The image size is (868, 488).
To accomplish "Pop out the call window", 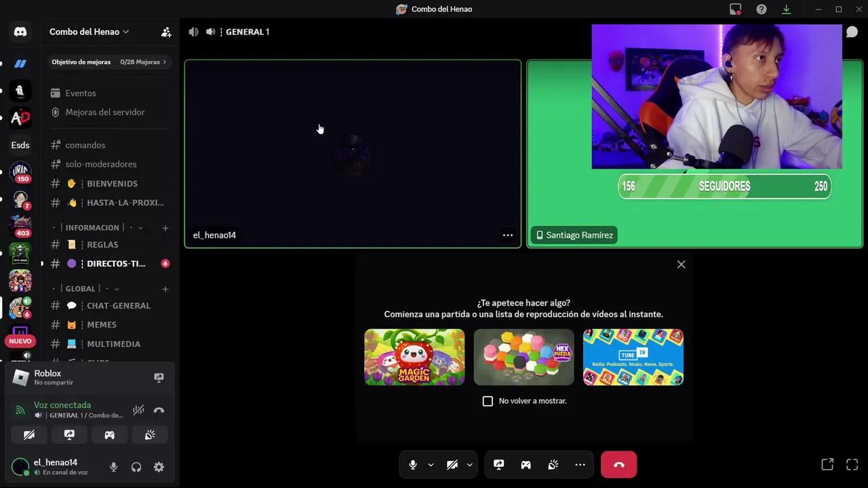I will click(x=827, y=464).
